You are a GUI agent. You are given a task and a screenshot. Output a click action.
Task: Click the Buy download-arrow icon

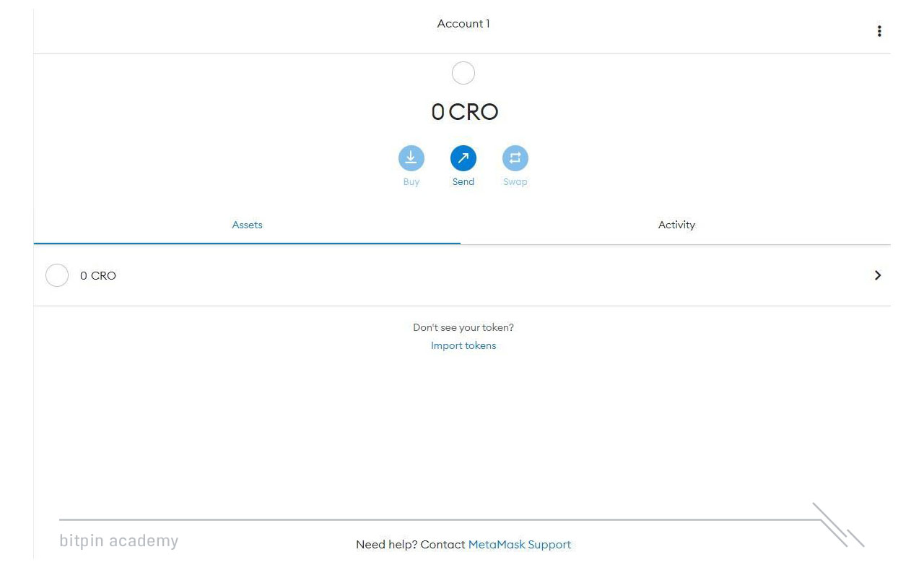point(411,158)
